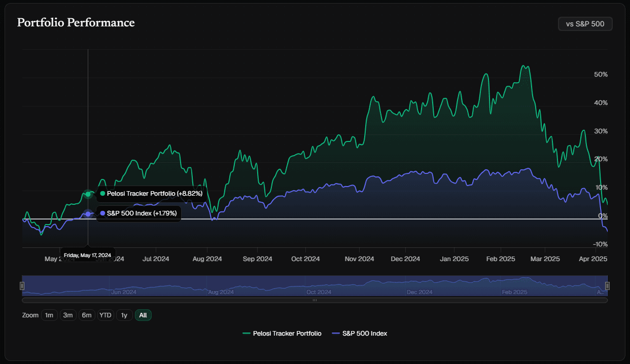Click the Jul 2024 x-axis label
630x364 pixels.
(x=156, y=259)
